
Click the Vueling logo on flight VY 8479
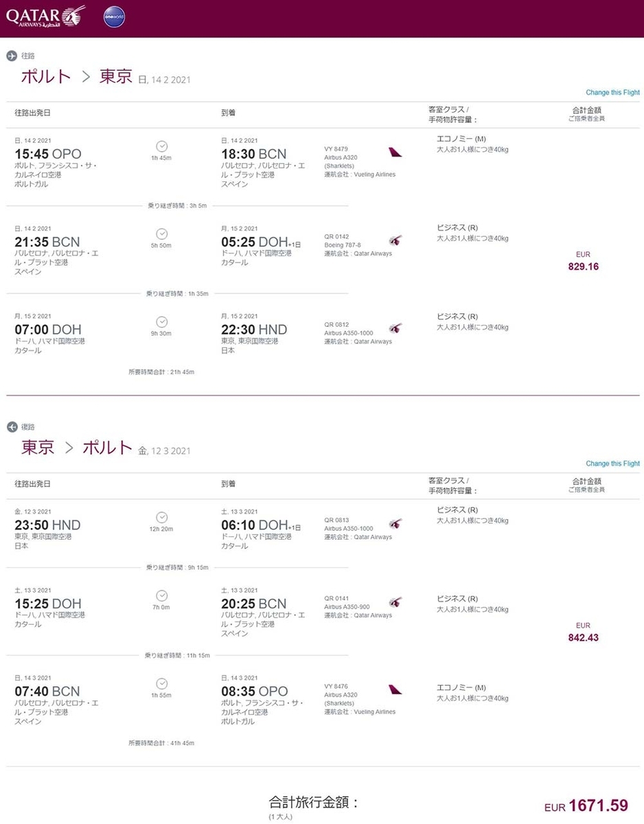(395, 152)
